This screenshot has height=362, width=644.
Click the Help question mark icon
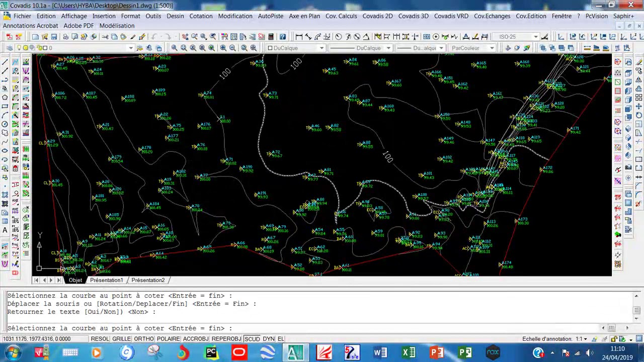[x=283, y=37]
